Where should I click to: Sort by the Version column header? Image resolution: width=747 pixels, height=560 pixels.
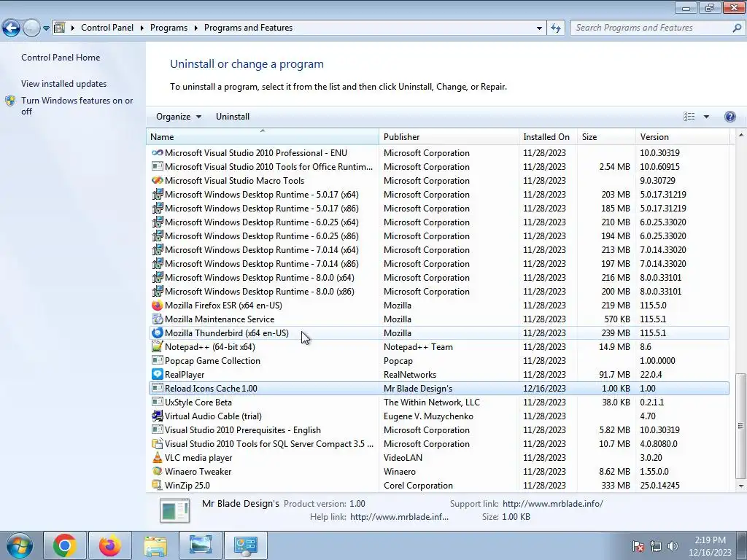[x=682, y=136]
